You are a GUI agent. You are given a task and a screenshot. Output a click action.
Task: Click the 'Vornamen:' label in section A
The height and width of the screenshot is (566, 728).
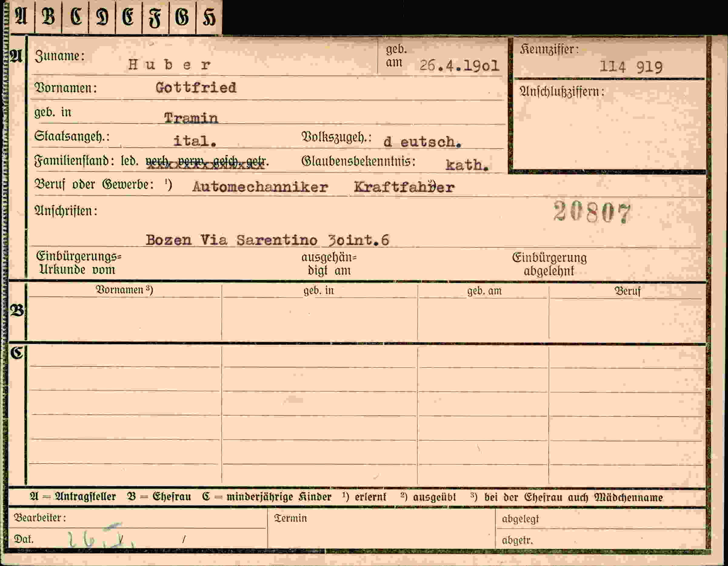coord(66,88)
